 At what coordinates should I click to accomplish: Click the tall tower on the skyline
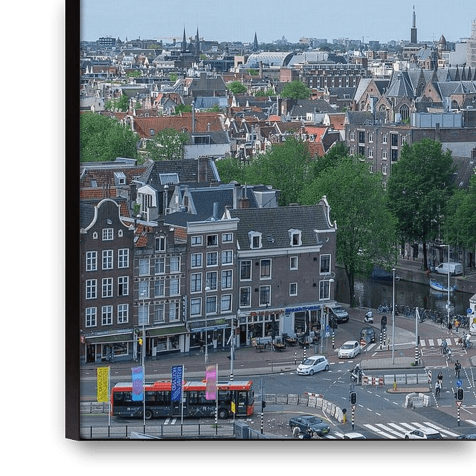(413, 27)
